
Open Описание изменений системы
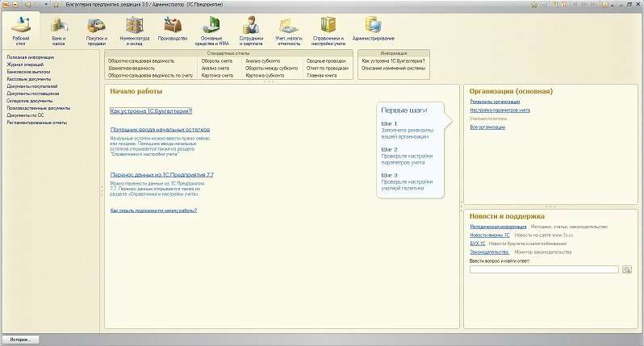point(394,68)
